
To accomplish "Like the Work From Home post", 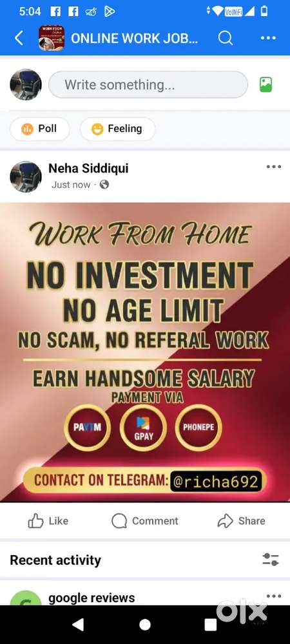I will pos(48,521).
